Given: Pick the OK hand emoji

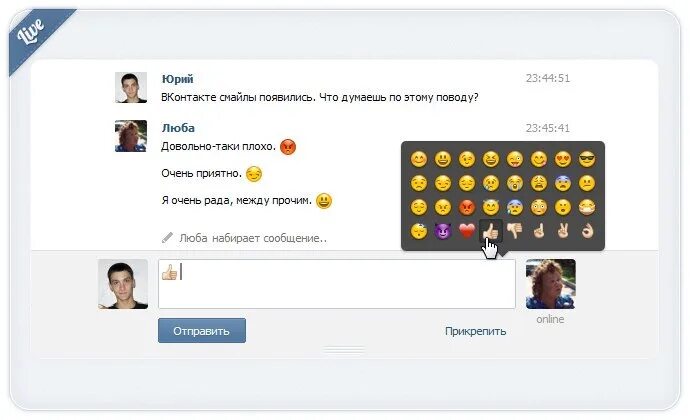Looking at the screenshot, I should [587, 230].
